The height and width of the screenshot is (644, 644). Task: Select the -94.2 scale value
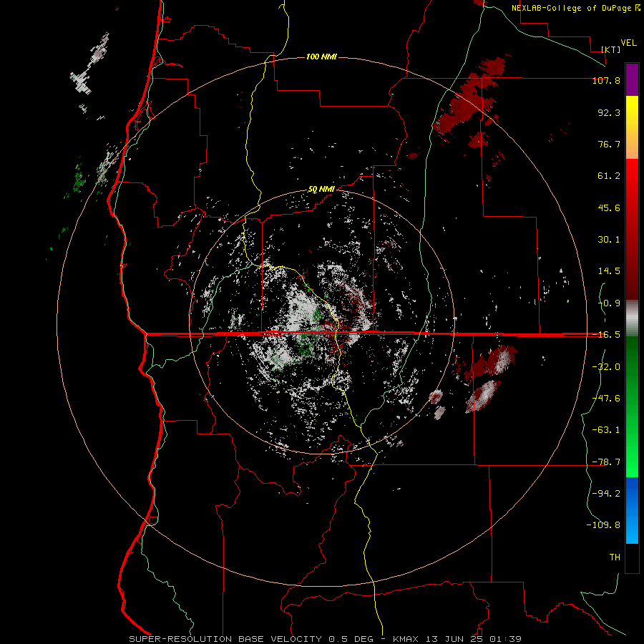pyautogui.click(x=606, y=494)
